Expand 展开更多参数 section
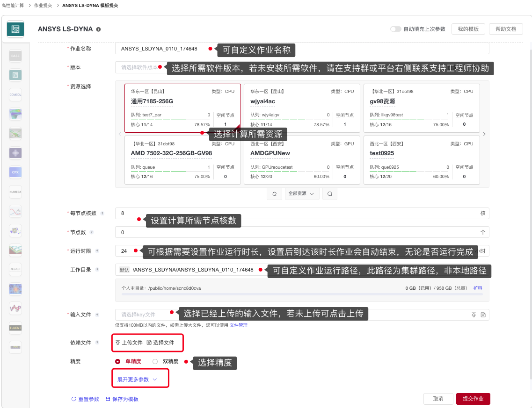Screen dimensions: 532x408 click(137, 379)
